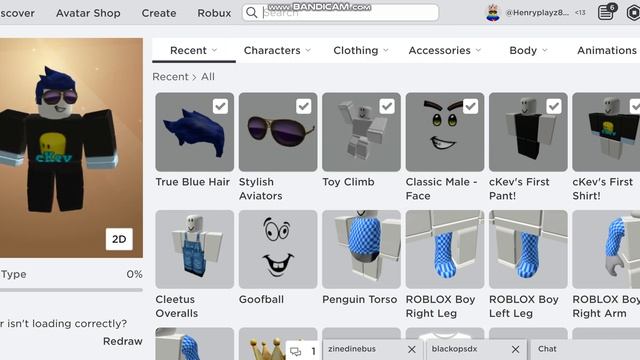The image size is (640, 360).
Task: Equip the Cleetus Overalls item
Action: click(x=195, y=249)
